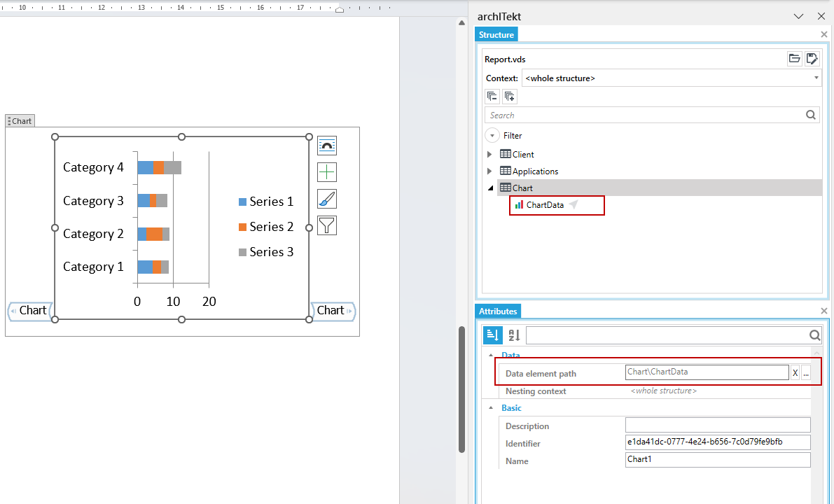Image resolution: width=834 pixels, height=504 pixels.
Task: Collapse all structure nodes icon
Action: 492,96
